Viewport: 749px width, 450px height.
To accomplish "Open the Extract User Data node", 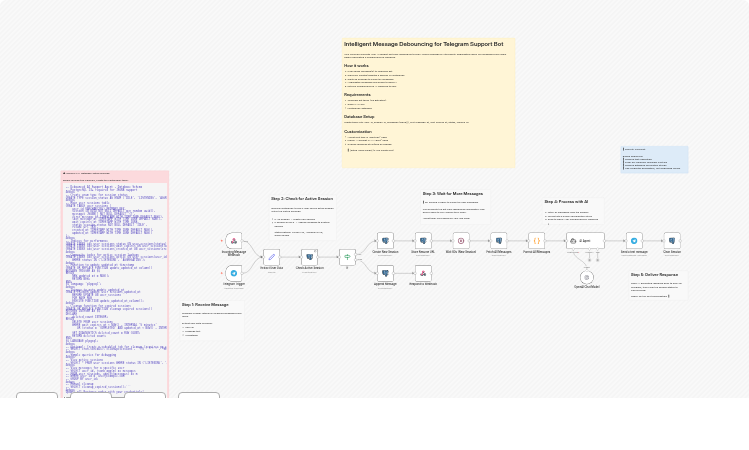I will [x=271, y=256].
